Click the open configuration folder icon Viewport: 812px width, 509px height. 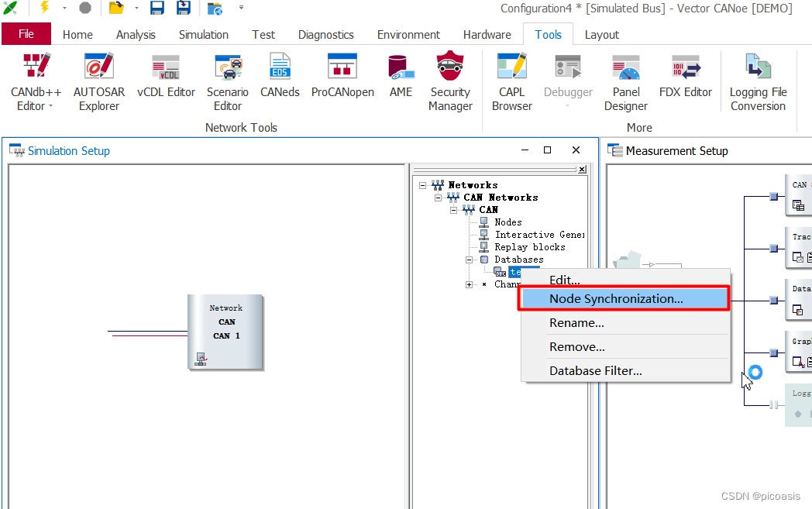click(116, 8)
